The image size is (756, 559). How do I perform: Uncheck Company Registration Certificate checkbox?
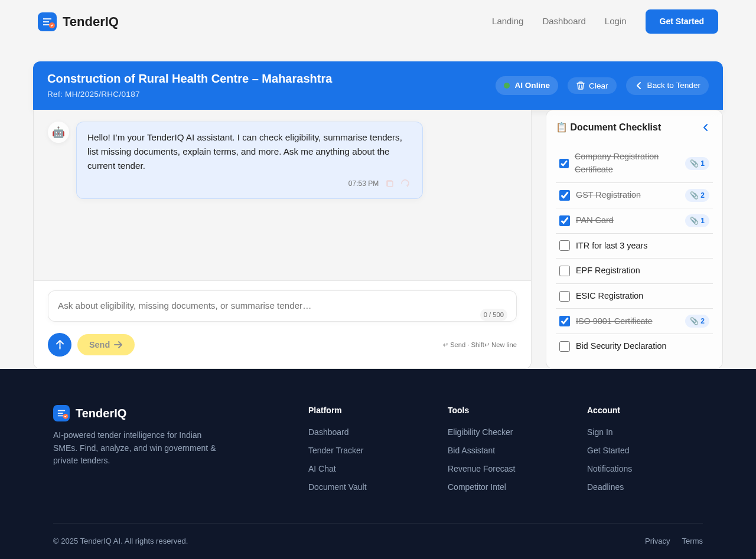click(x=564, y=164)
